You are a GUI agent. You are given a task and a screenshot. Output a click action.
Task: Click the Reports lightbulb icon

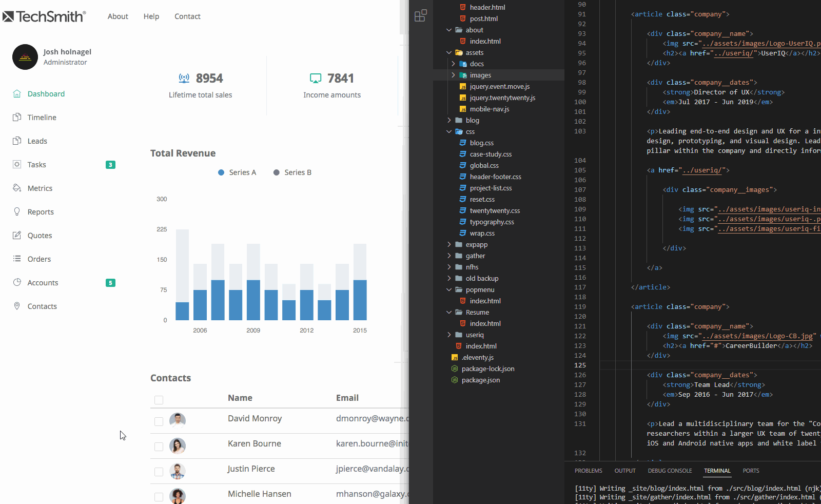tap(17, 212)
